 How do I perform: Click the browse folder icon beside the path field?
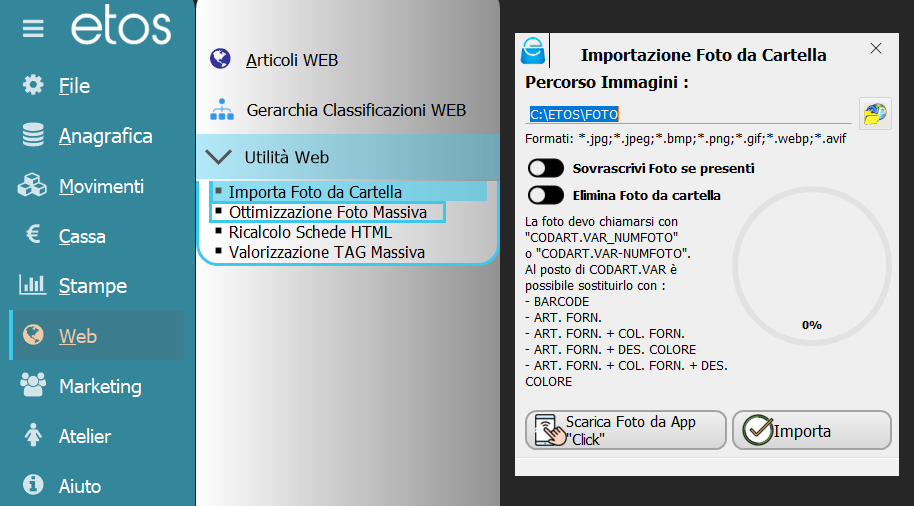875,113
